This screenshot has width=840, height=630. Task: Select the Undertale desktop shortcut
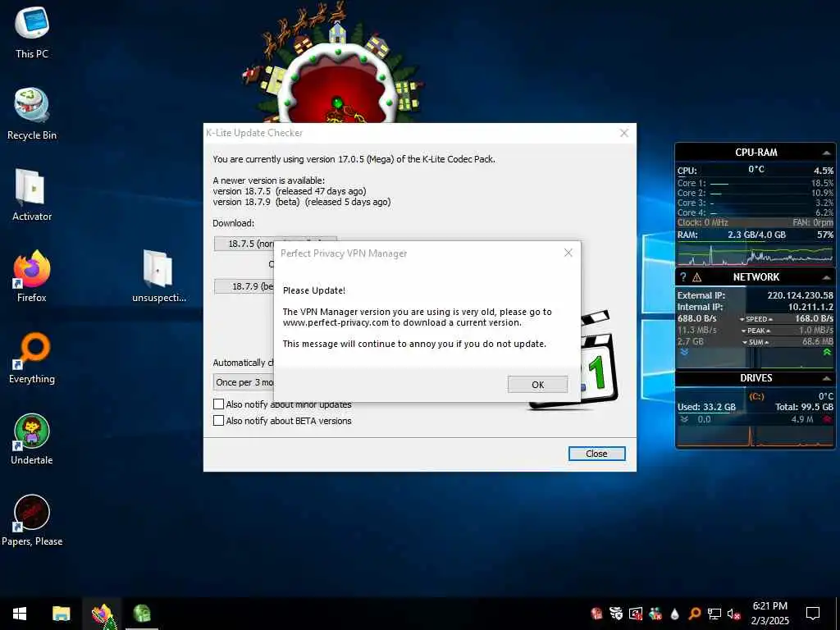click(x=32, y=440)
